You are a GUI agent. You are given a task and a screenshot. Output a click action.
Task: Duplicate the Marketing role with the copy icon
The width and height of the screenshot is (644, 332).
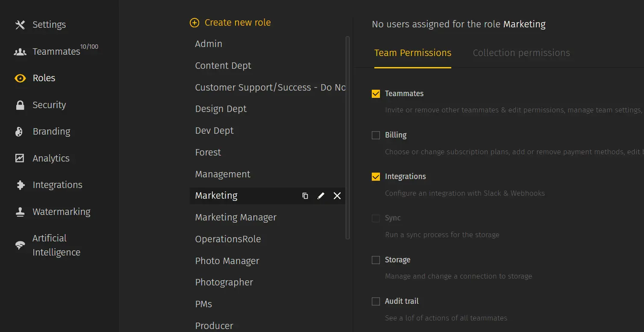[304, 196]
